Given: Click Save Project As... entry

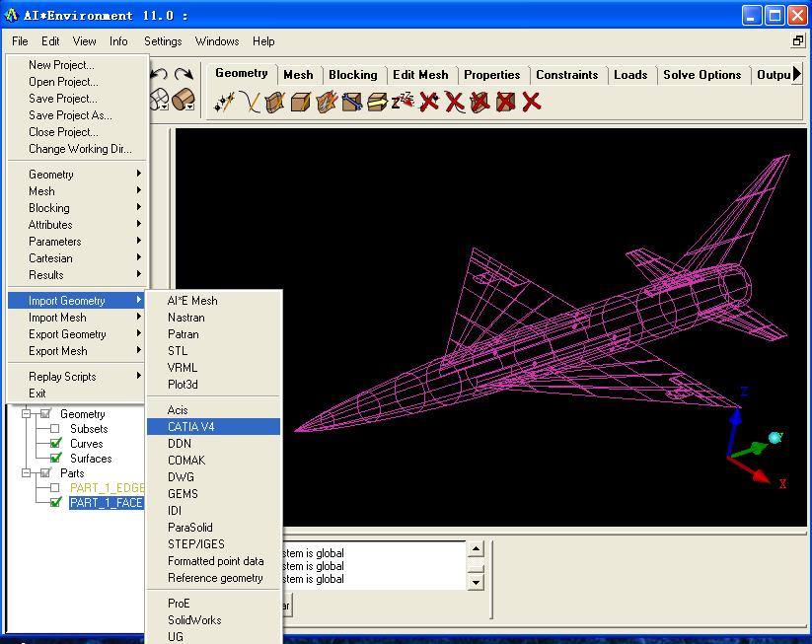Looking at the screenshot, I should click(x=78, y=115).
